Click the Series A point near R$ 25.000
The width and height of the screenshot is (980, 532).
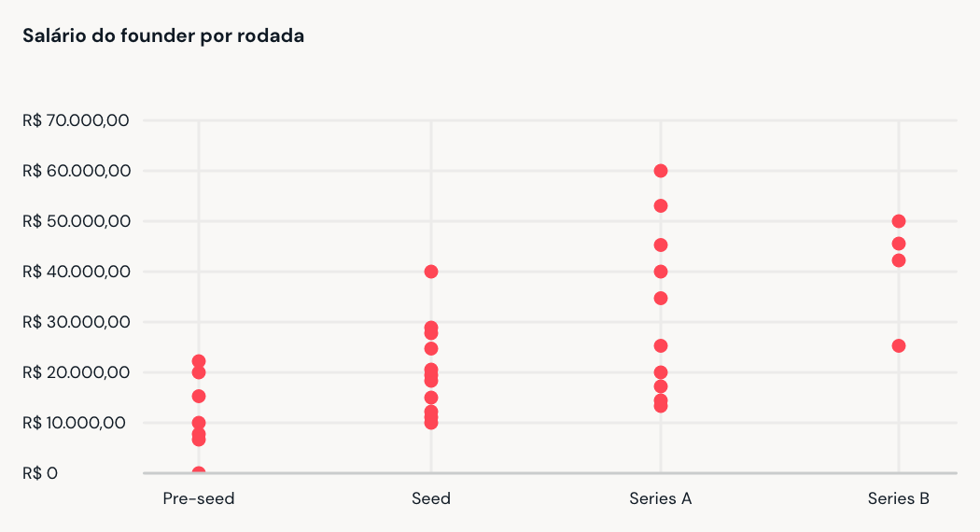pyautogui.click(x=661, y=345)
